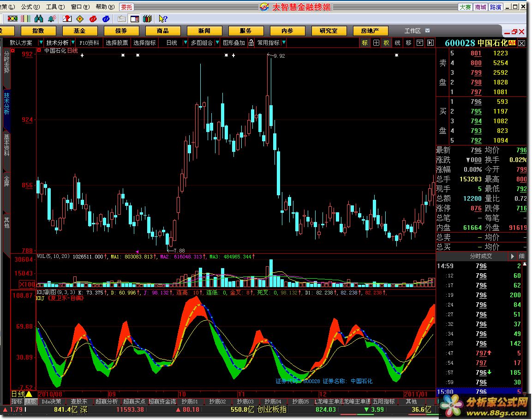Click the 选择股票 button
Viewport: 532px width, 420px height.
click(117, 43)
